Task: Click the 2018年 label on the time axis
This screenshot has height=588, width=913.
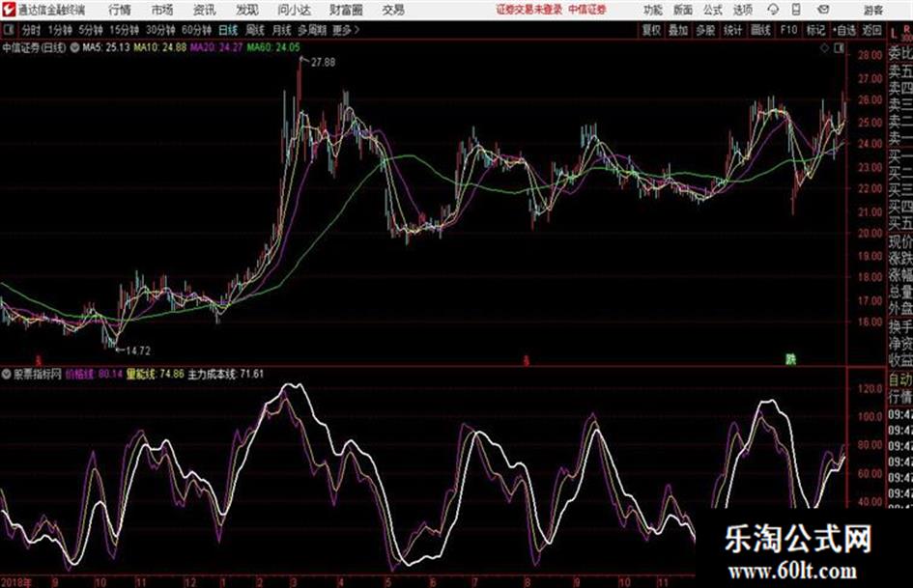Action: tap(16, 581)
